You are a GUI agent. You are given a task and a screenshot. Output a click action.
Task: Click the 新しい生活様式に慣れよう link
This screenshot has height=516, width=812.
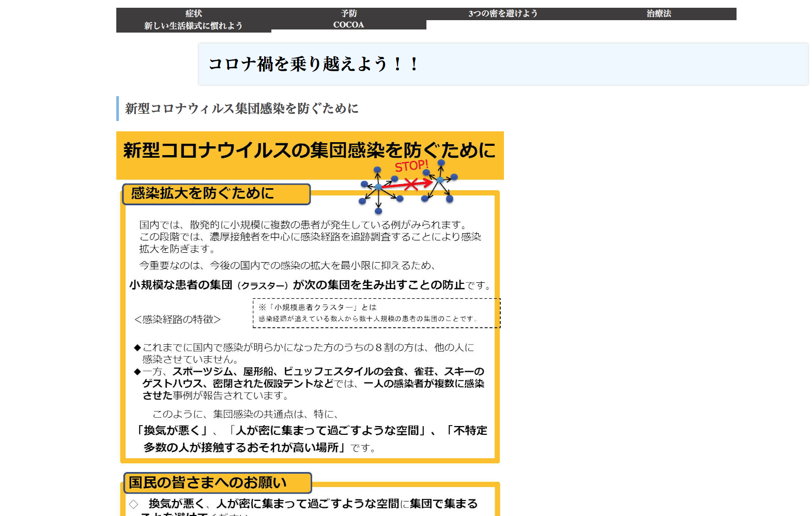pyautogui.click(x=193, y=26)
